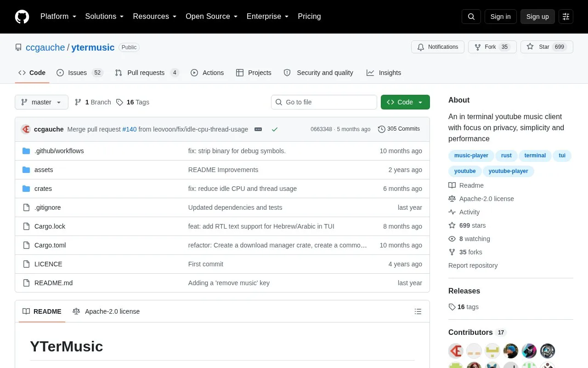Expand the Open Source menu
The height and width of the screenshot is (368, 588).
212,17
